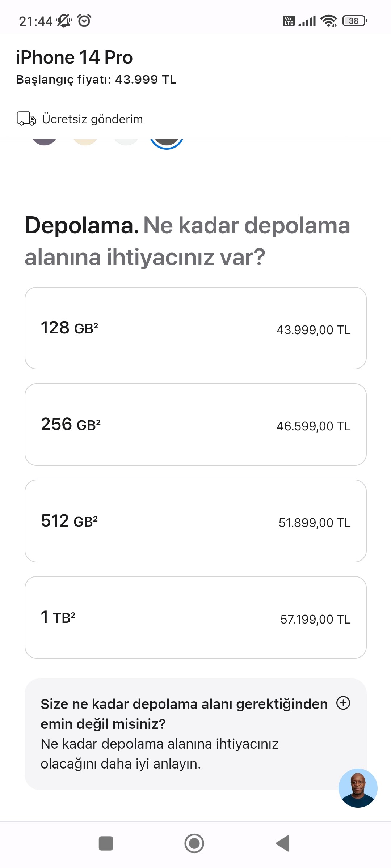The width and height of the screenshot is (391, 868).
Task: Choose the gold color swatch
Action: (85, 142)
